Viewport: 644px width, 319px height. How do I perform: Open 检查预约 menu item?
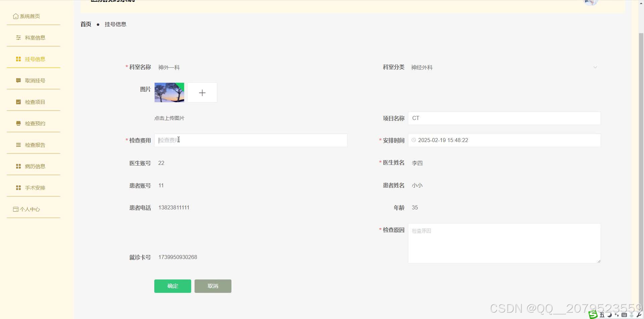pyautogui.click(x=34, y=123)
